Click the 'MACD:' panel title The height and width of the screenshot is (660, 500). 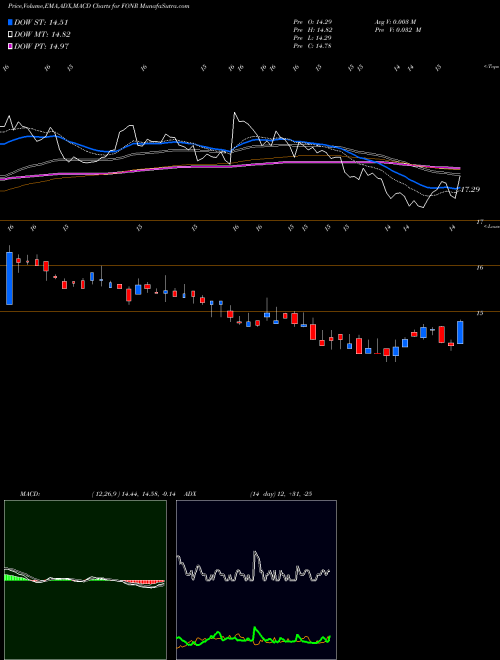[30, 494]
